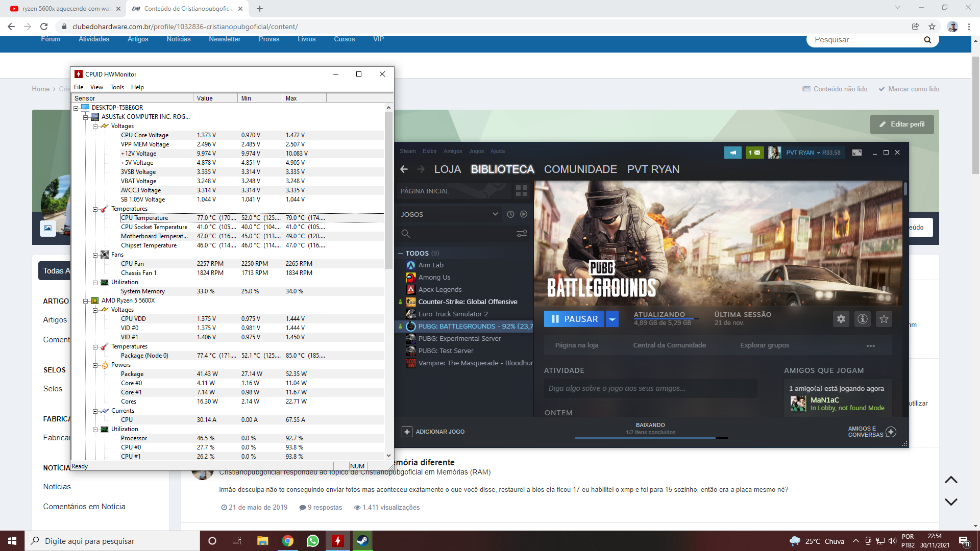The image size is (980, 551).
Task: Open the library filter options icon
Action: click(x=522, y=234)
